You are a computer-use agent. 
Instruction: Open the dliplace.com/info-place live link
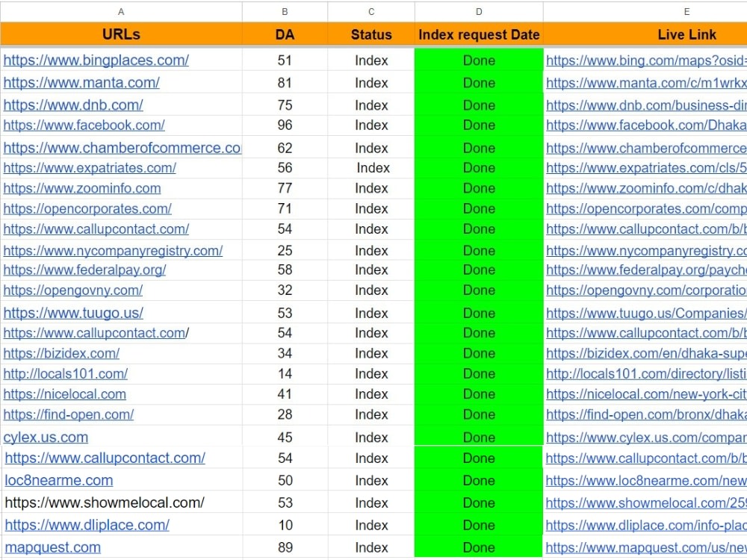[646, 525]
